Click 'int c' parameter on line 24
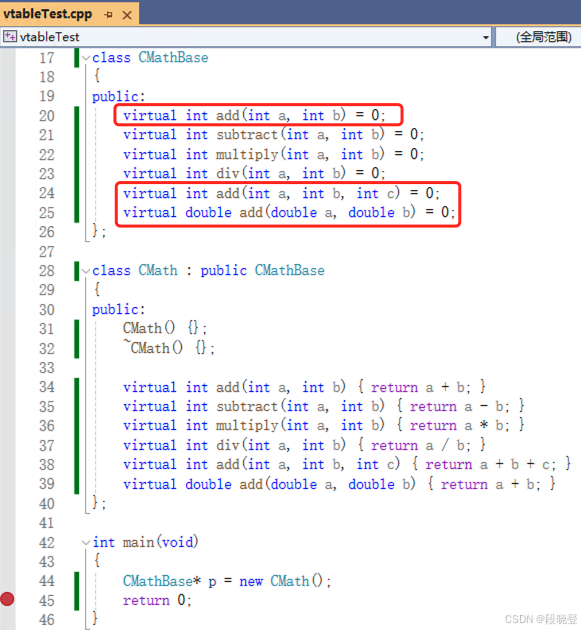The height and width of the screenshot is (630, 581). coord(376,193)
